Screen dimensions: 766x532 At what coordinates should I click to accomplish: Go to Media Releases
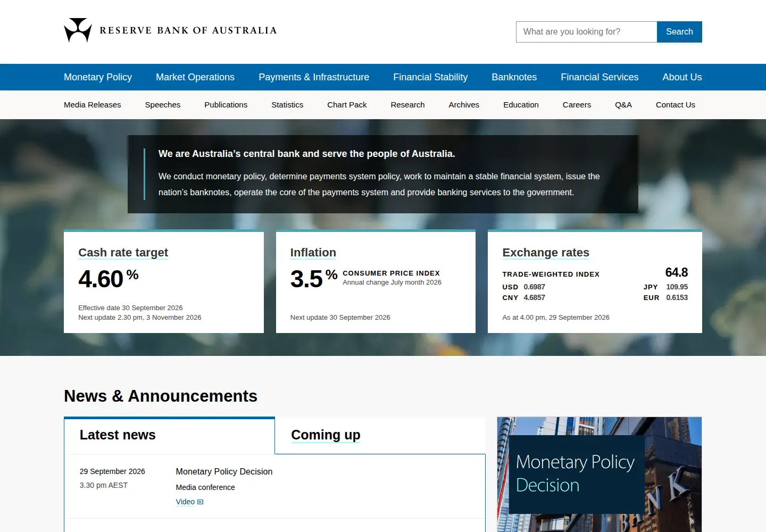pos(93,105)
